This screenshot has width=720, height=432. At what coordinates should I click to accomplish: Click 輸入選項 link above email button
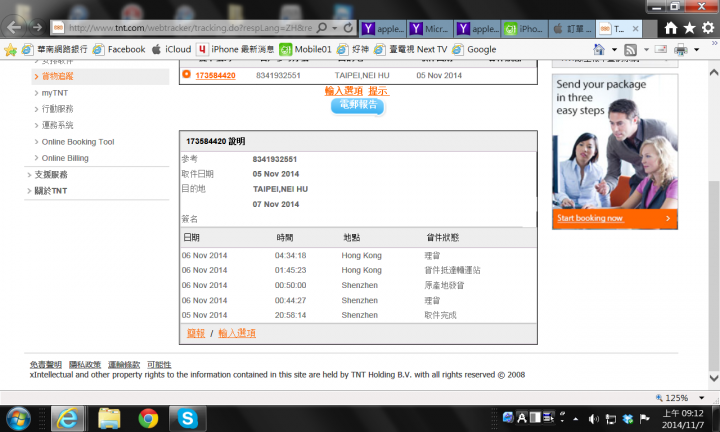tap(343, 91)
